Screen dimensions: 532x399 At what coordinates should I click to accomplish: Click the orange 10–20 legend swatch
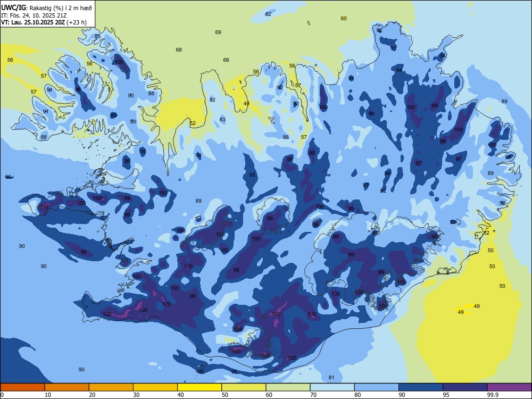click(67, 387)
